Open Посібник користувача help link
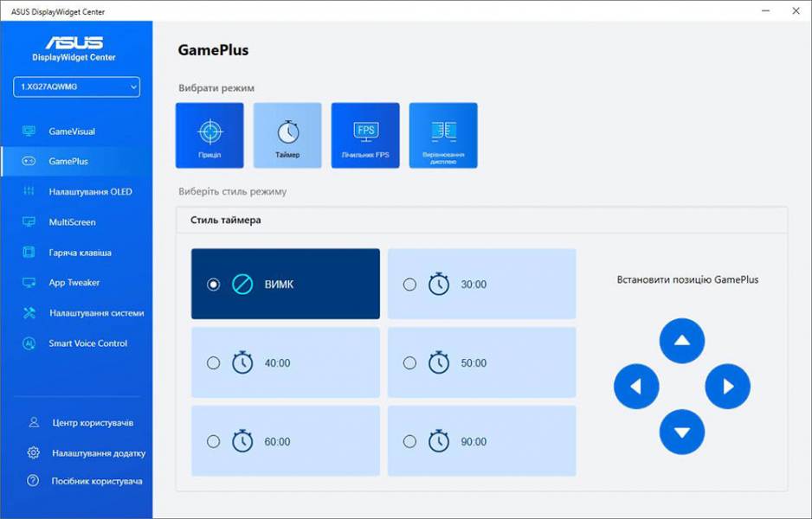The height and width of the screenshot is (519, 812). pyautogui.click(x=96, y=481)
